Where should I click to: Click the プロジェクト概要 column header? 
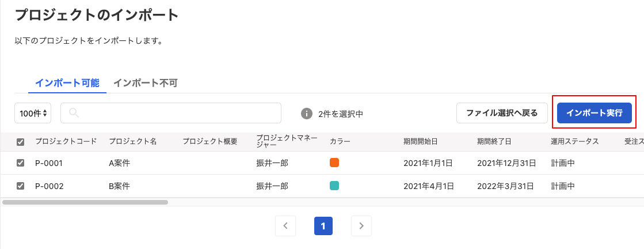[210, 142]
